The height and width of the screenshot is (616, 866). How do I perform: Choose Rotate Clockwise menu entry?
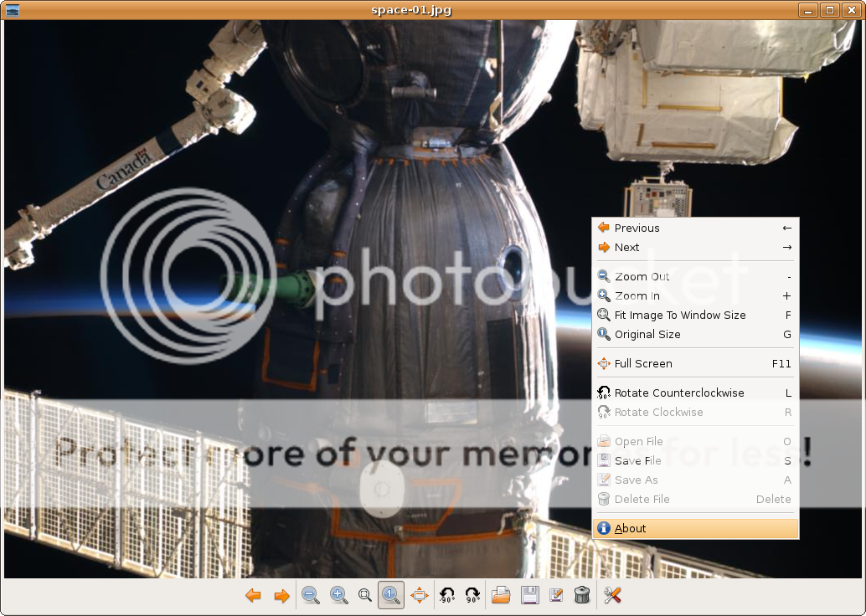click(695, 413)
